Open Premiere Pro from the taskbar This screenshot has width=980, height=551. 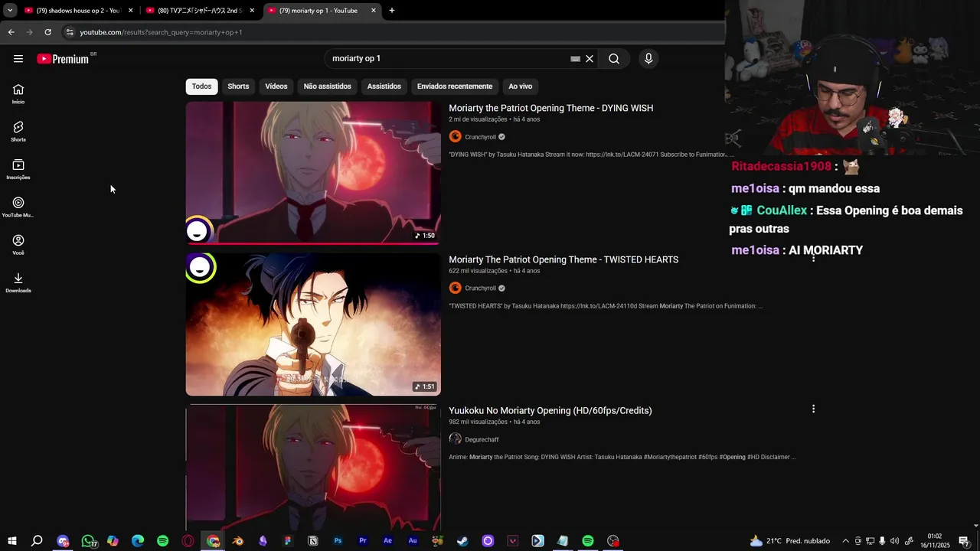[363, 541]
